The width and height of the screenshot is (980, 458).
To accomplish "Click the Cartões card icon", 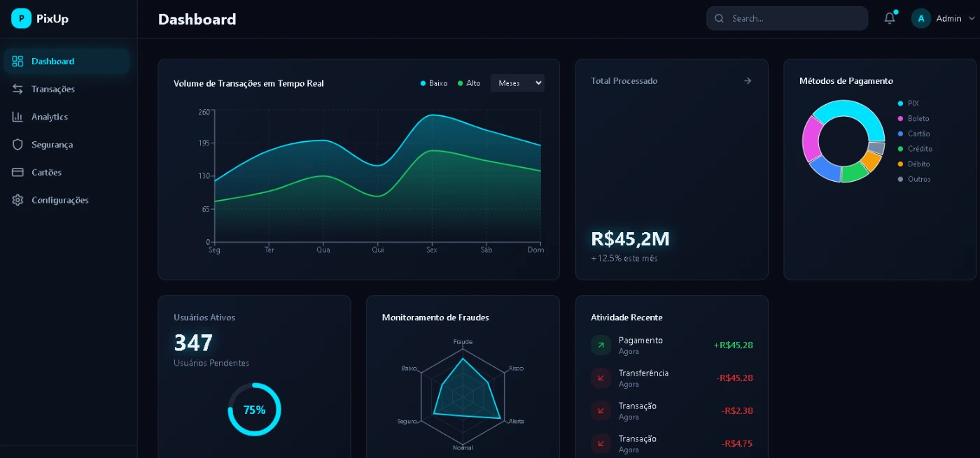I will coord(18,172).
